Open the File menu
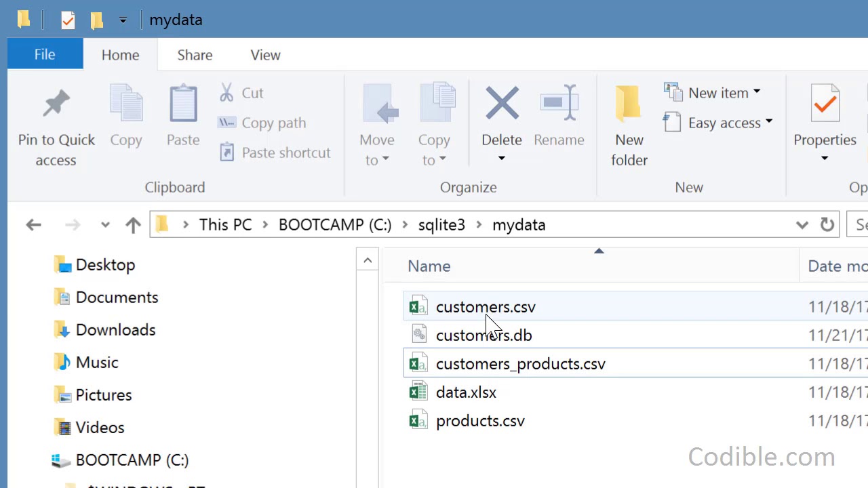Image resolution: width=868 pixels, height=488 pixels. click(x=45, y=55)
